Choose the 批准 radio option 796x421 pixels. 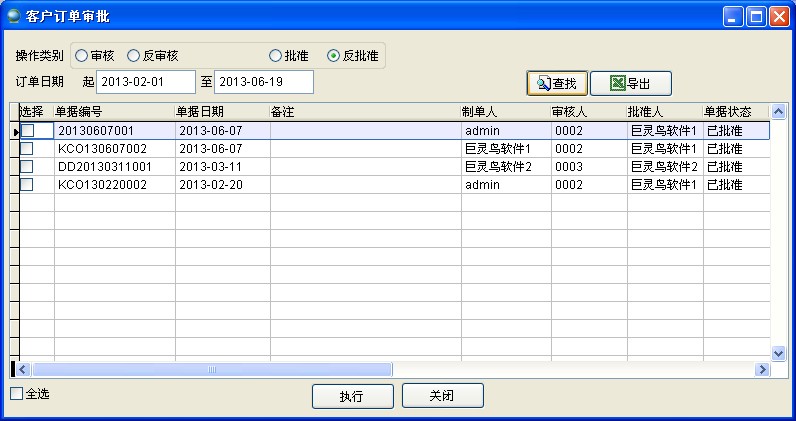tap(275, 56)
